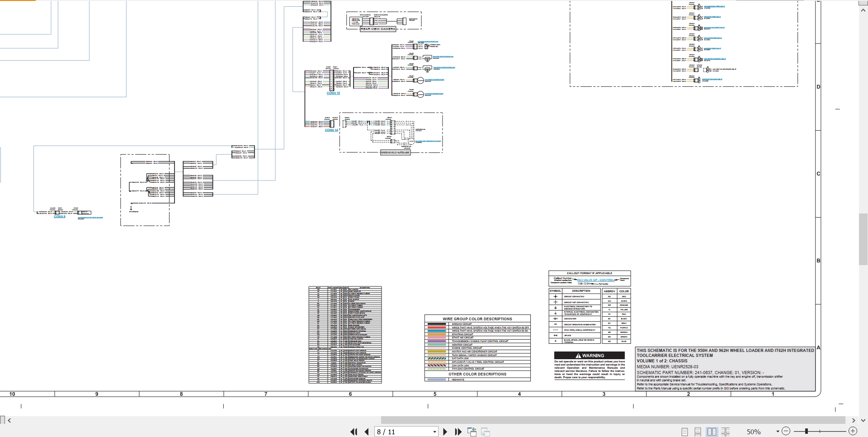Follow the CONN 14 link
Image resolution: width=868 pixels, height=437 pixels.
pyautogui.click(x=331, y=130)
